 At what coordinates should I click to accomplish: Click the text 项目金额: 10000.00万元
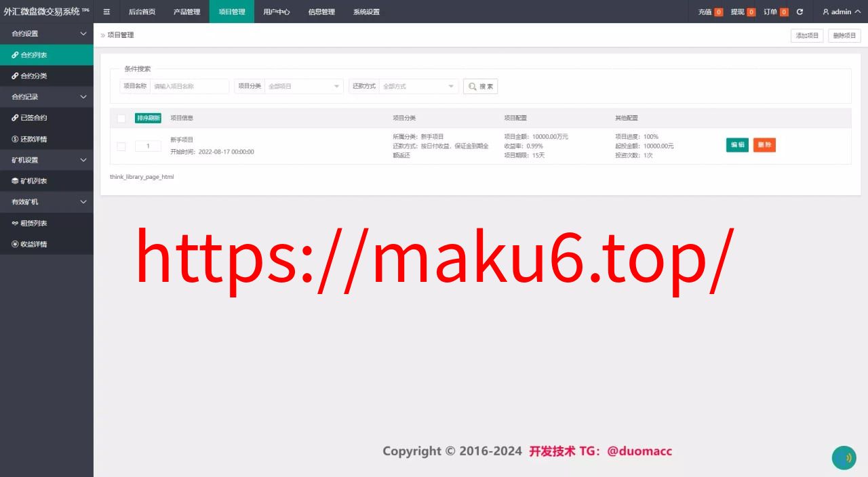536,136
